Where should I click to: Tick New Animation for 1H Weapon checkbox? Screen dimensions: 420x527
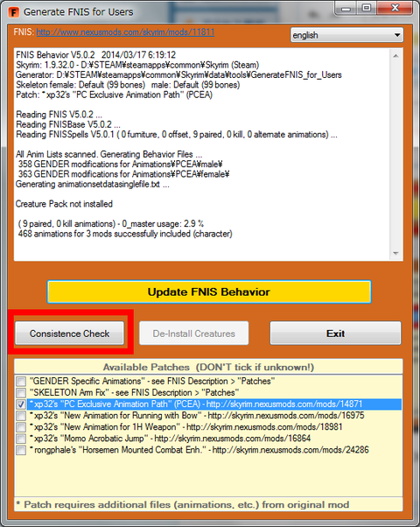[x=21, y=427]
